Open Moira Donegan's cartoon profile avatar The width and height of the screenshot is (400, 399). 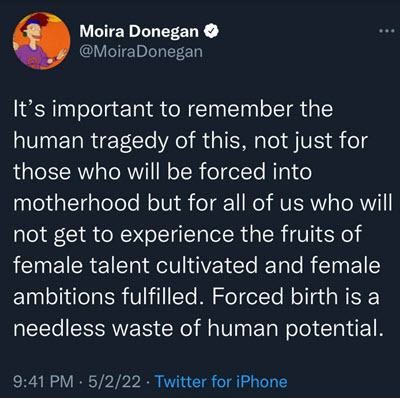pyautogui.click(x=41, y=41)
